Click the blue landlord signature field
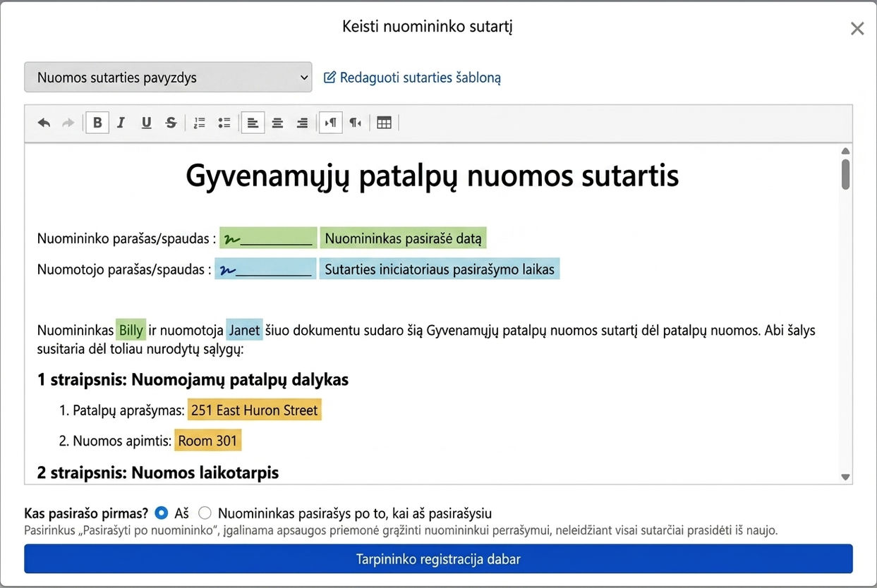Image resolution: width=877 pixels, height=588 pixels. coord(265,269)
